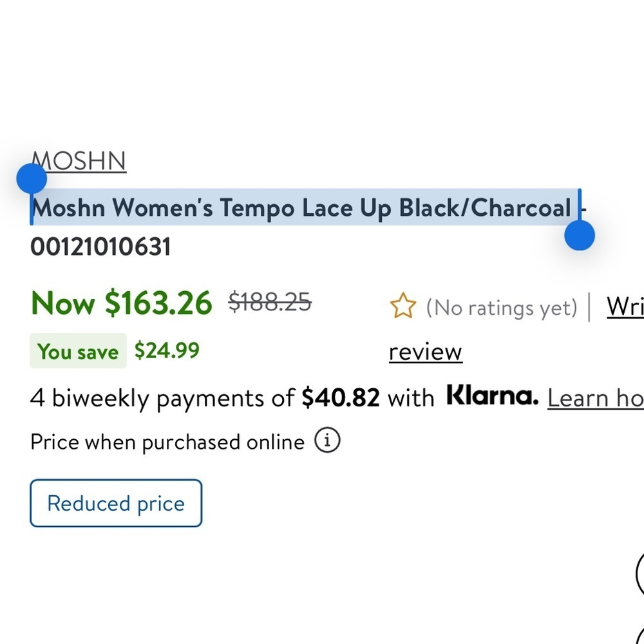Open the underlined 'review' link

[426, 352]
